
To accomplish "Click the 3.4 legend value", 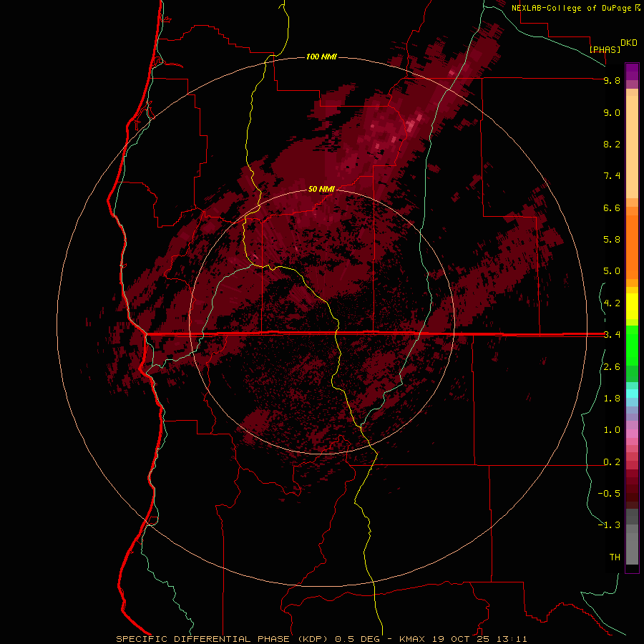I will click(x=612, y=335).
